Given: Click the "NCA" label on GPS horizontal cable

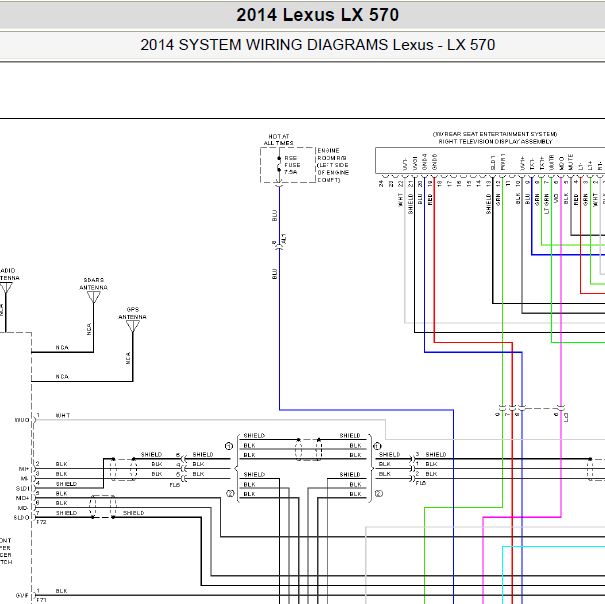Looking at the screenshot, I should tap(62, 376).
